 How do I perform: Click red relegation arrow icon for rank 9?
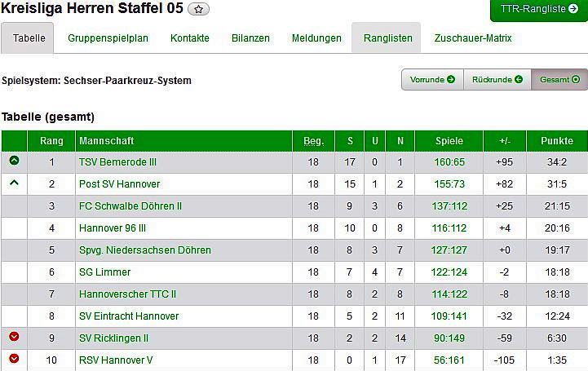(x=14, y=337)
